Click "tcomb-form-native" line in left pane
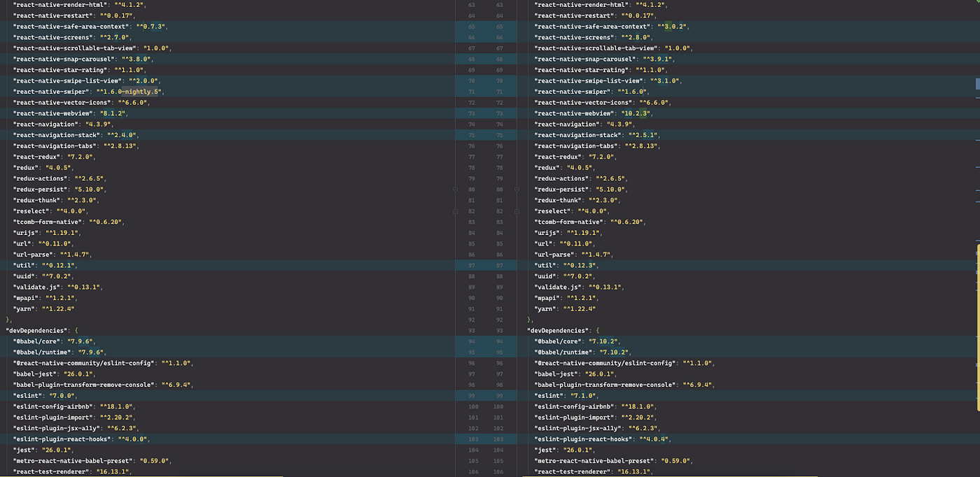Viewport: 980px width, 477px height. click(x=69, y=222)
